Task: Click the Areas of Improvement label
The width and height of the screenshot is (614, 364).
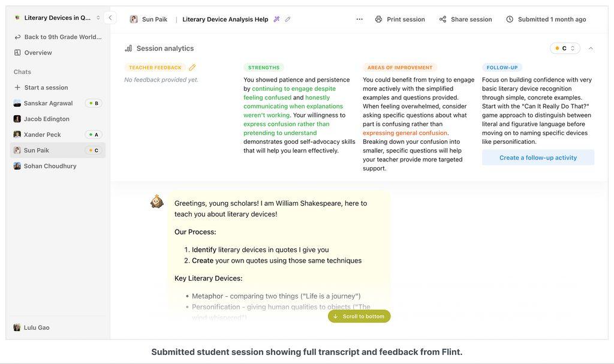Action: [x=400, y=67]
